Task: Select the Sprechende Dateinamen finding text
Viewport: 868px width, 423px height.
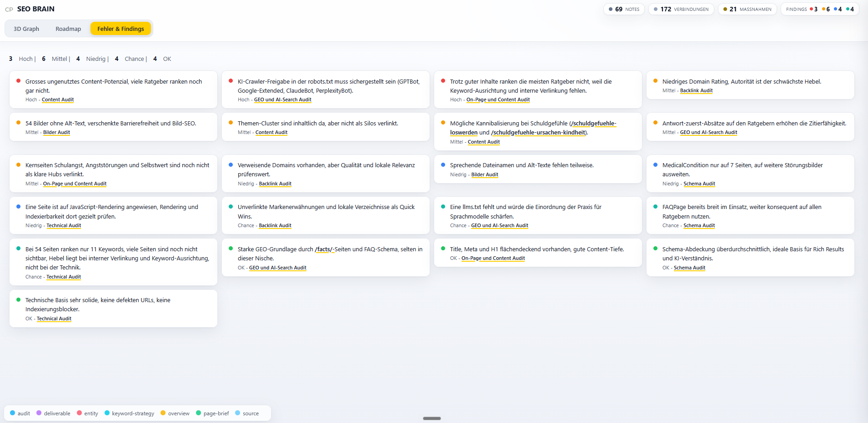Action: pos(522,165)
